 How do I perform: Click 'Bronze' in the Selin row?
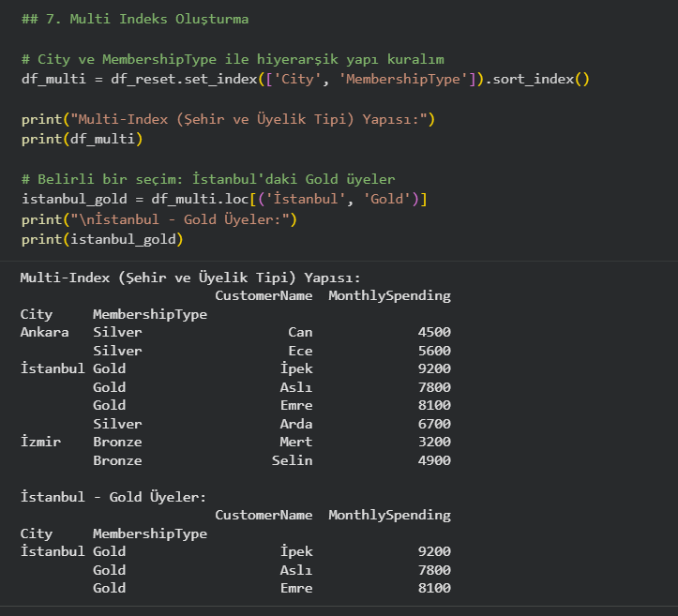pos(117,460)
